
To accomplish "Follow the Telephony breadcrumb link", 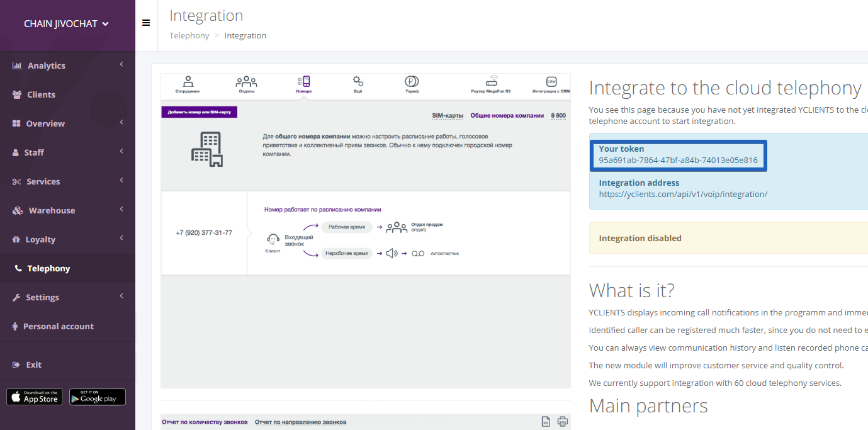I will pos(189,35).
